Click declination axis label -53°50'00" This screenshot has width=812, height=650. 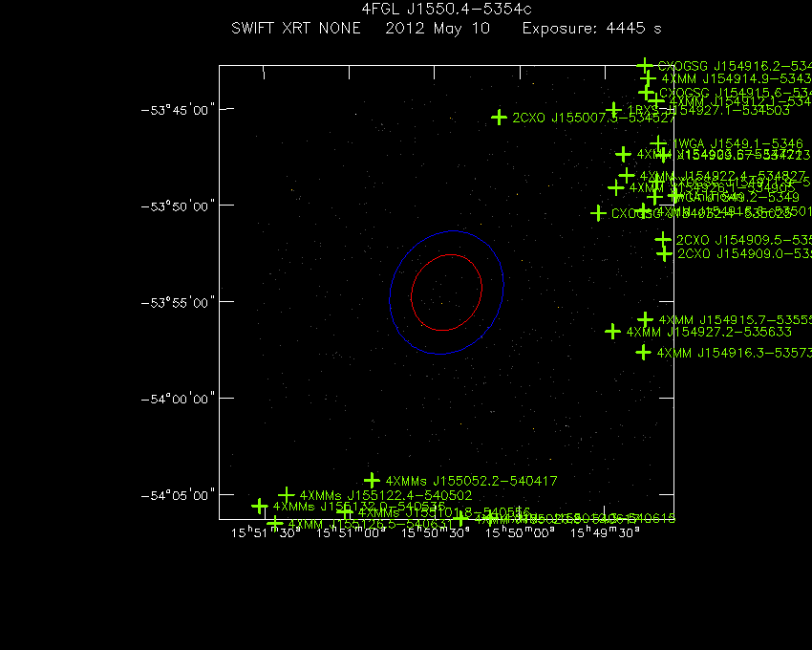178,206
